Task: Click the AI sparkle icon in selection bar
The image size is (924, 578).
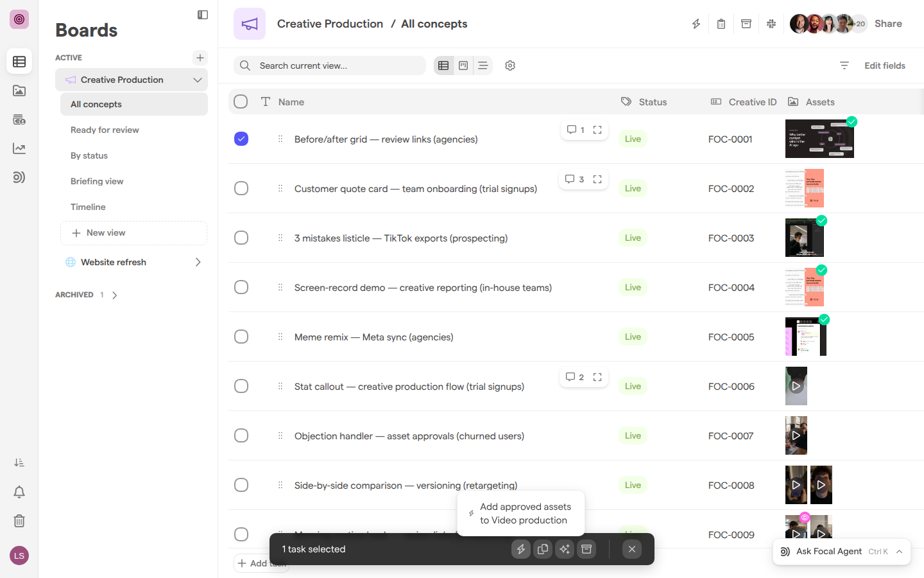Action: tap(565, 549)
